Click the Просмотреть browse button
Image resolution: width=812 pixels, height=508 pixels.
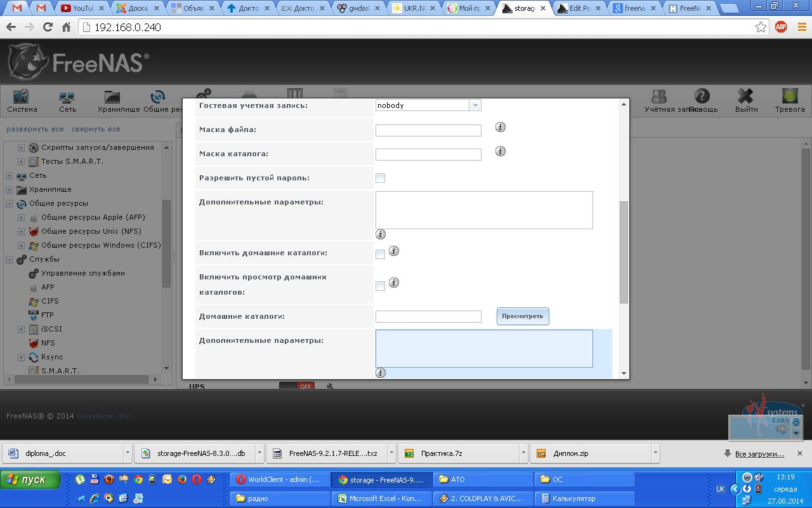(523, 316)
